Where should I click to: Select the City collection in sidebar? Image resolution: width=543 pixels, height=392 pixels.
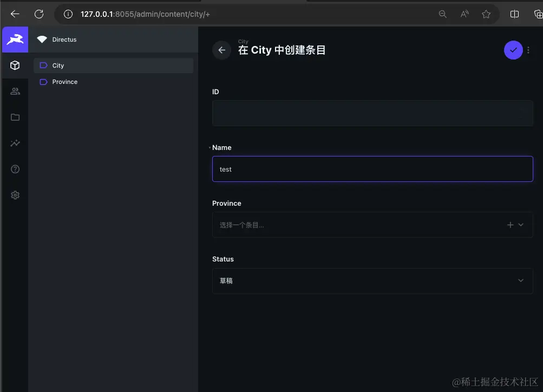coord(113,66)
